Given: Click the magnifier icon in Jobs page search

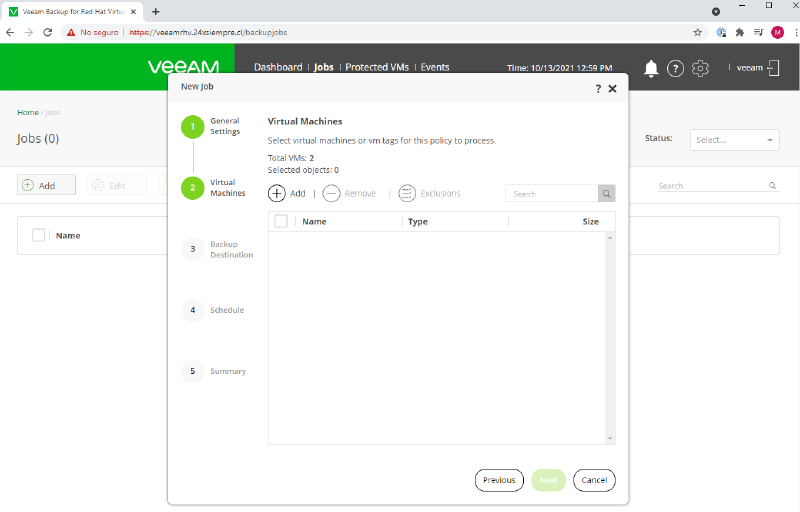Looking at the screenshot, I should (x=772, y=186).
